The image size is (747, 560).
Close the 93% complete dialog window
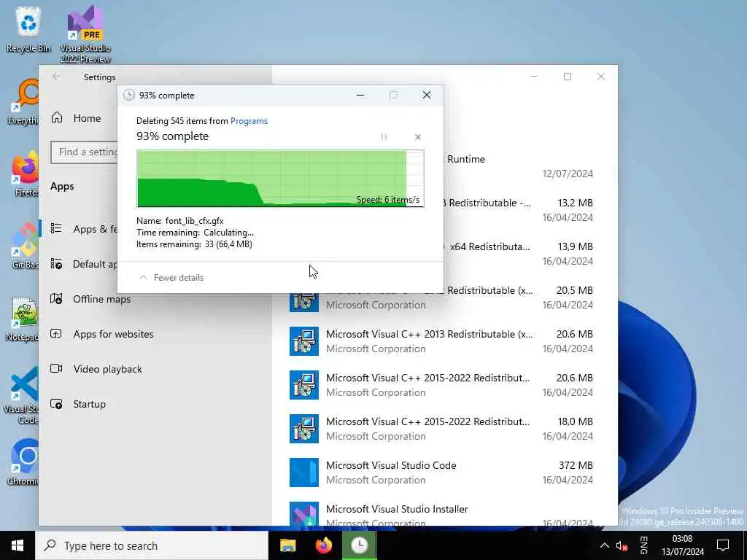coord(427,96)
